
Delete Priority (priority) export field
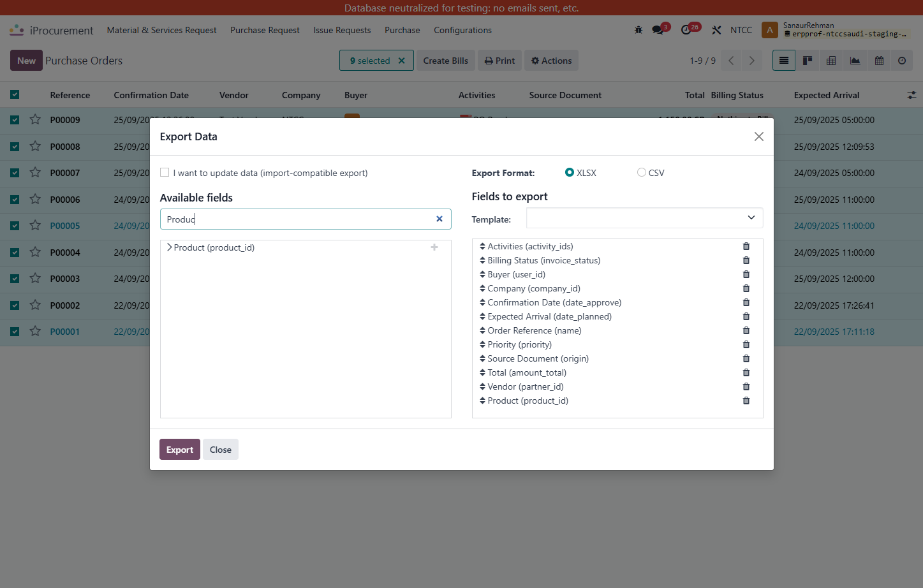coord(746,344)
